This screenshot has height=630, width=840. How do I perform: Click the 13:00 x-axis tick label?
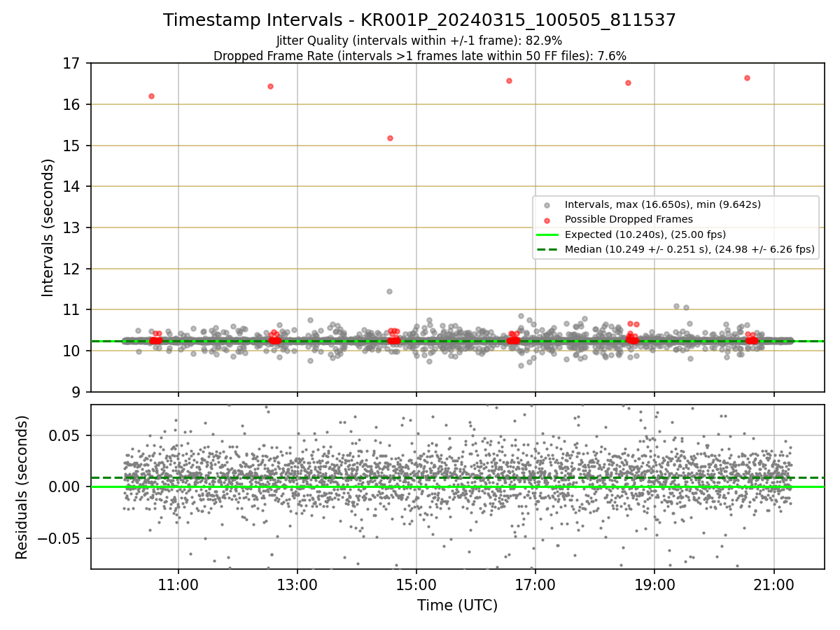point(297,584)
